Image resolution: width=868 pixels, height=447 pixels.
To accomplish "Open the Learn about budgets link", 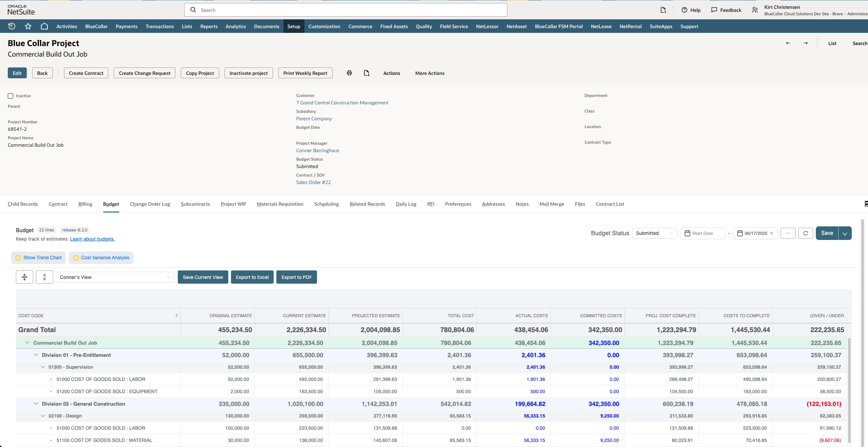I will [x=92, y=239].
